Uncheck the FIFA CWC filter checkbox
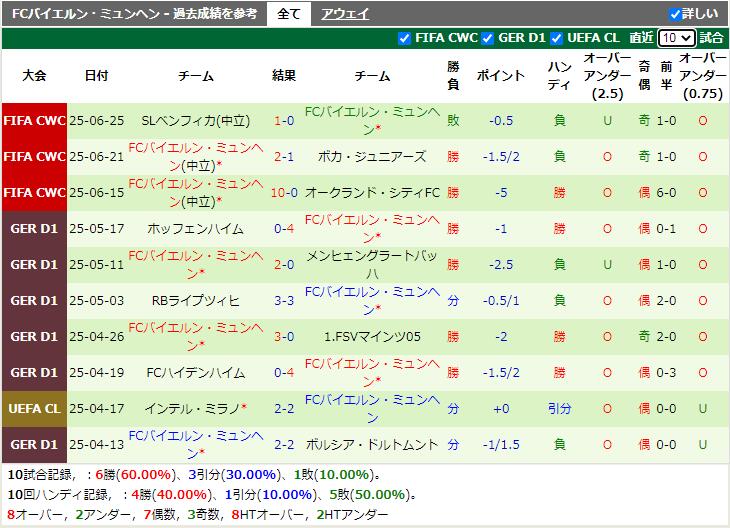730x528 pixels. (x=405, y=38)
